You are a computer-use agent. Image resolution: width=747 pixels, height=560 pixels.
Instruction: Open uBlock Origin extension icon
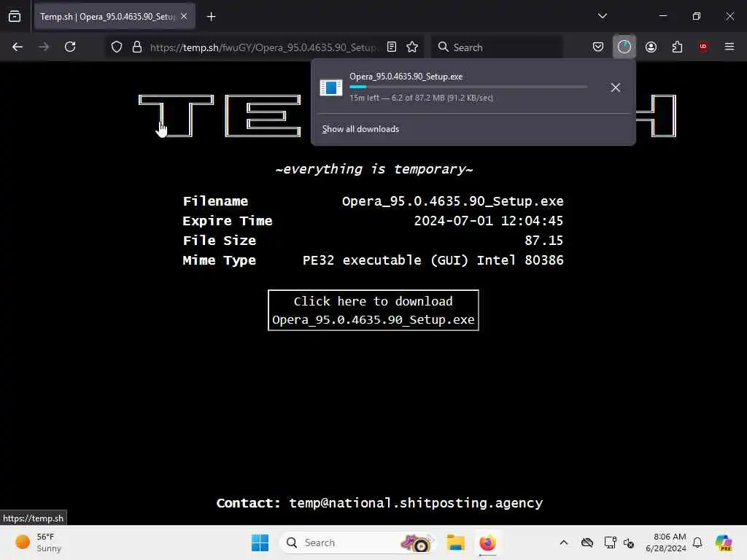pos(703,47)
